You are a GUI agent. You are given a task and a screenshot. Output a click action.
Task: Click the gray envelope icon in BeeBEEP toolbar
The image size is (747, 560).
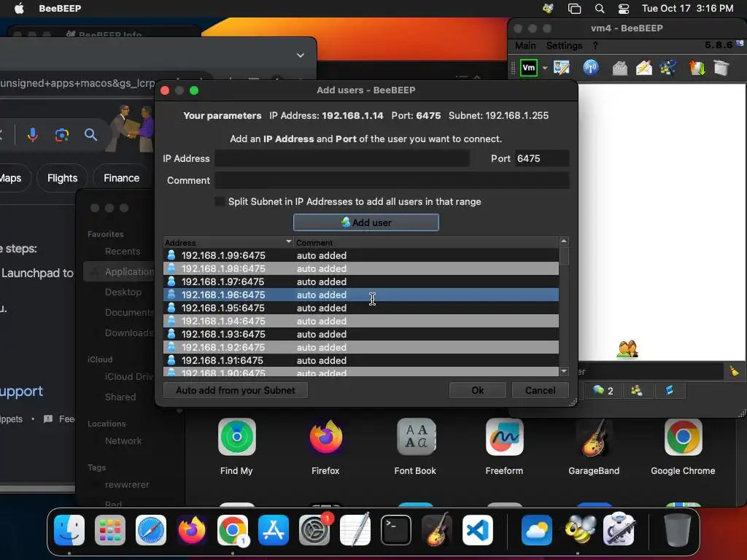tap(619, 68)
